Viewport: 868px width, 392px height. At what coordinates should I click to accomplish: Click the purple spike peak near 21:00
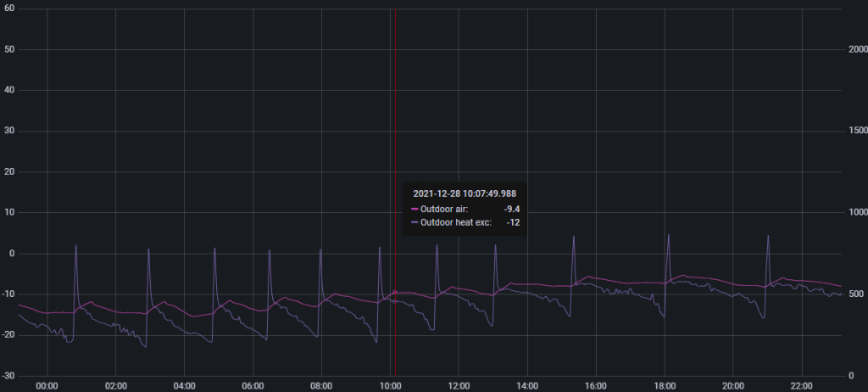[768, 236]
